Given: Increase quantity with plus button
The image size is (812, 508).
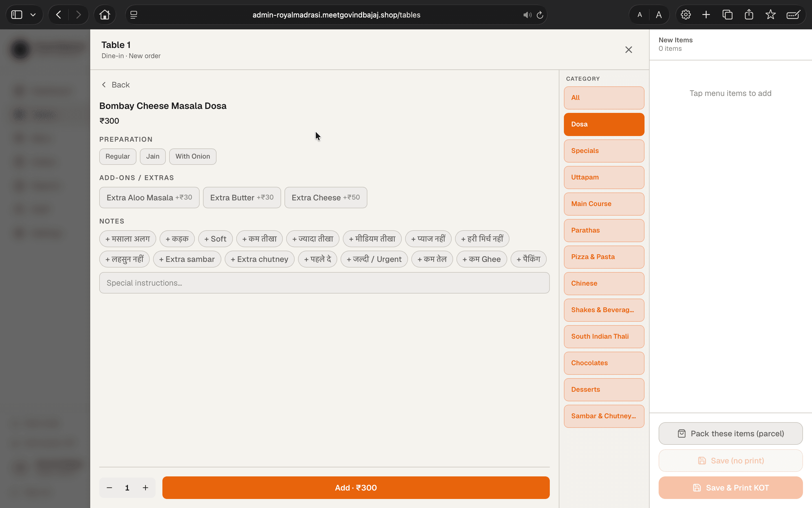Looking at the screenshot, I should (x=145, y=487).
